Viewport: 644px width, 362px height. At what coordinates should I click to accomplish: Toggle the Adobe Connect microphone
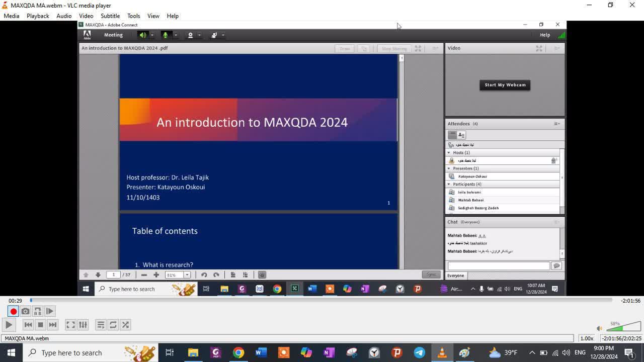click(165, 35)
